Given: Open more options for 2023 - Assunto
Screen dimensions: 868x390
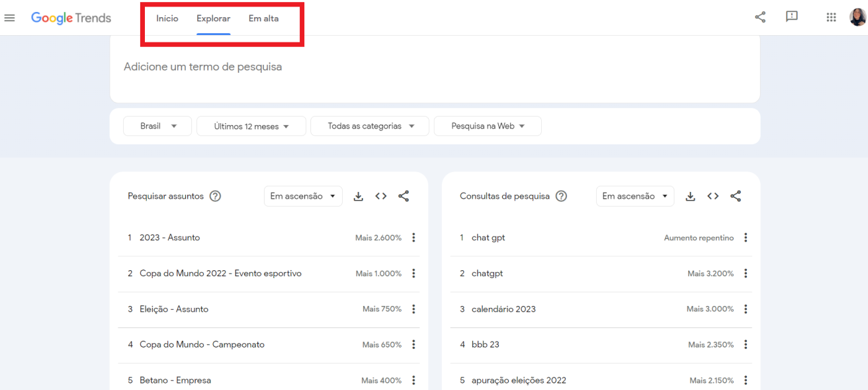Looking at the screenshot, I should coord(413,238).
